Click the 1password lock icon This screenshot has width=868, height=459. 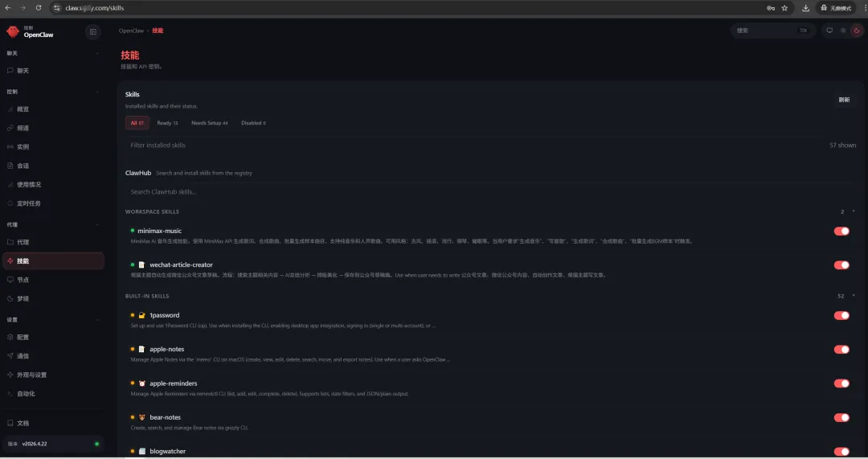141,315
